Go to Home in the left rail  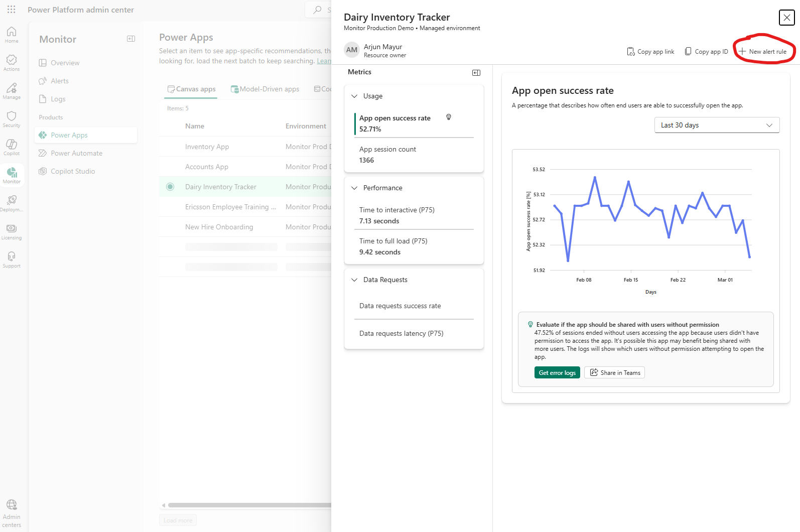point(12,35)
